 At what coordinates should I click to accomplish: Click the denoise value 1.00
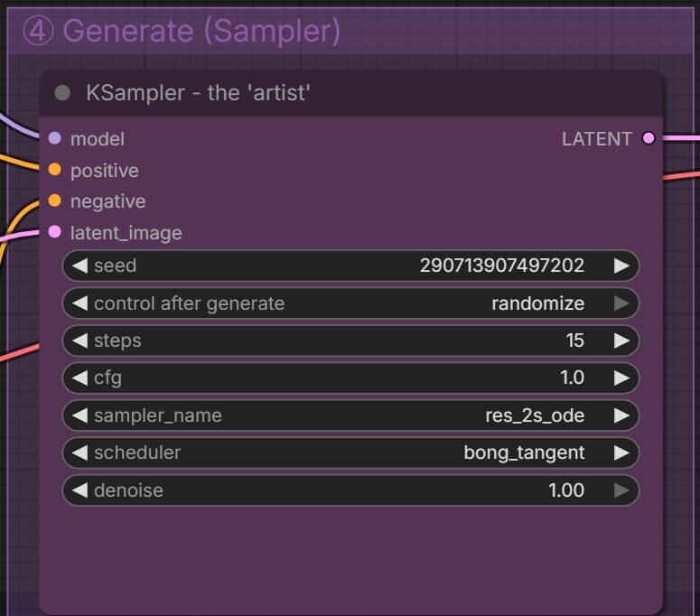tap(566, 490)
